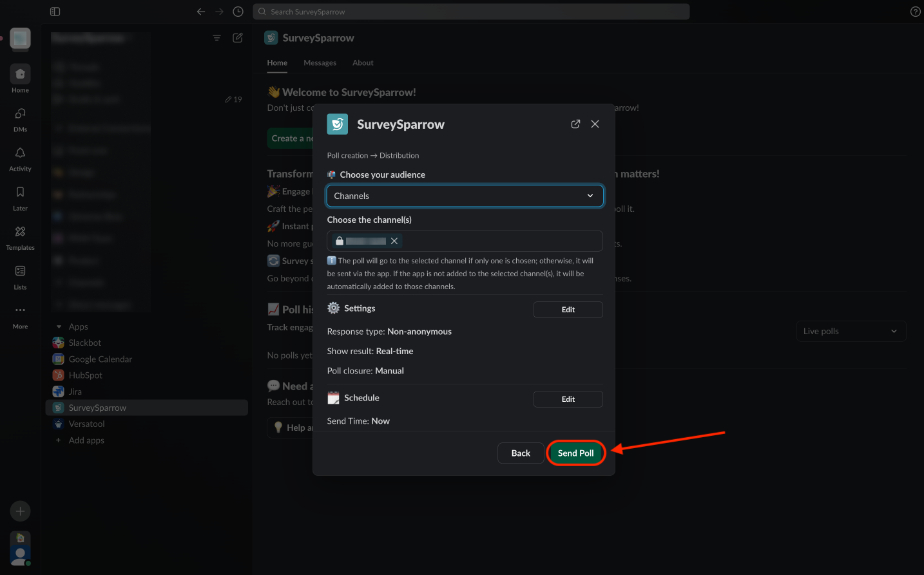Open the Activity bell icon
This screenshot has width=924, height=575.
pyautogui.click(x=20, y=157)
